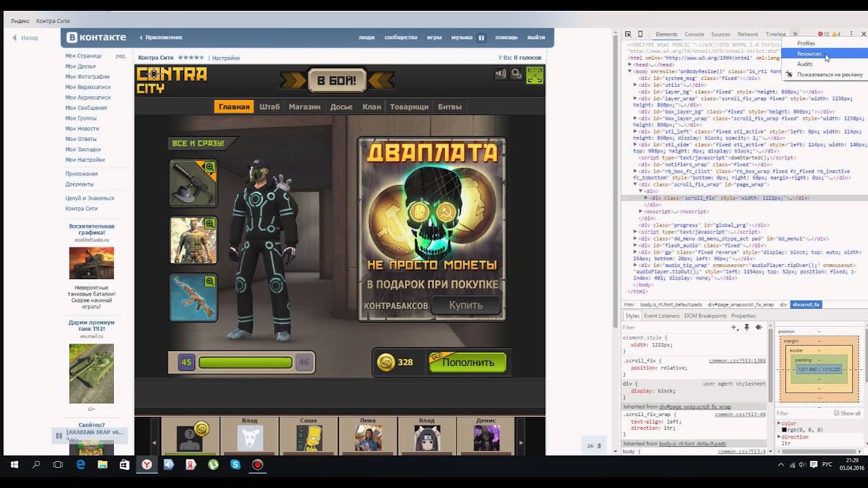The width and height of the screenshot is (868, 488).
Task: Zoom the axe item magnifier icon
Action: tap(210, 167)
